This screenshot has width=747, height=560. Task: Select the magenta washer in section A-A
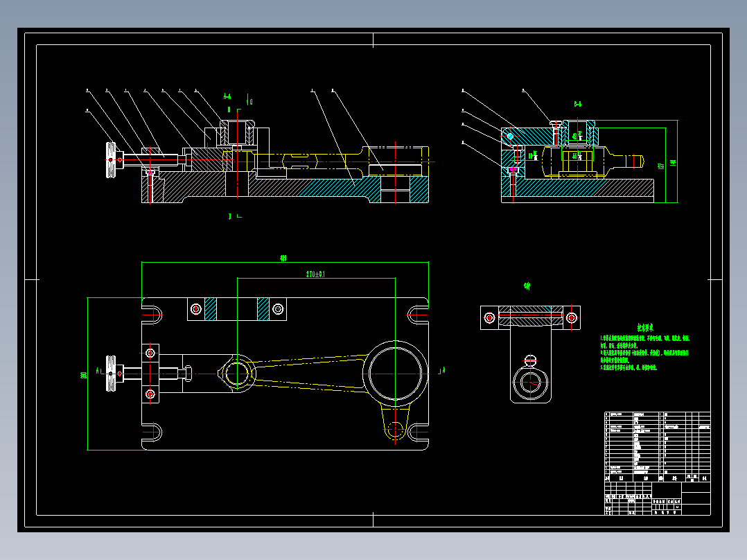150,172
